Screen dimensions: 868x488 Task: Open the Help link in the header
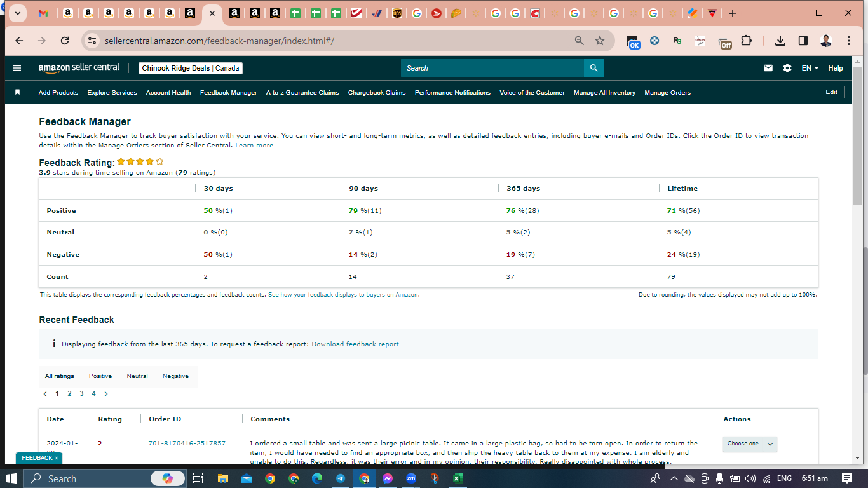pos(836,68)
